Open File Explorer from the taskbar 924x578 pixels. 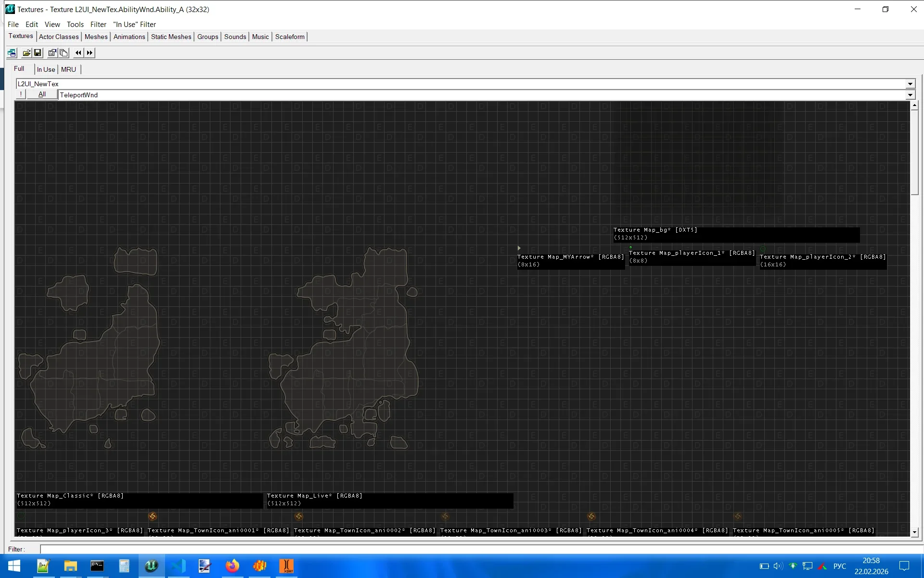(x=70, y=566)
